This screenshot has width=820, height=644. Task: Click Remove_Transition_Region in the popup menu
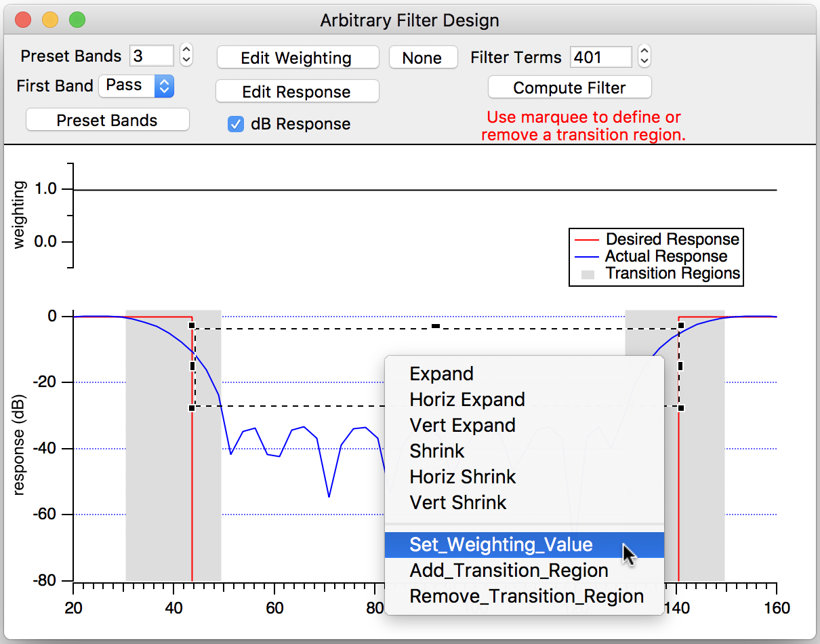point(527,597)
